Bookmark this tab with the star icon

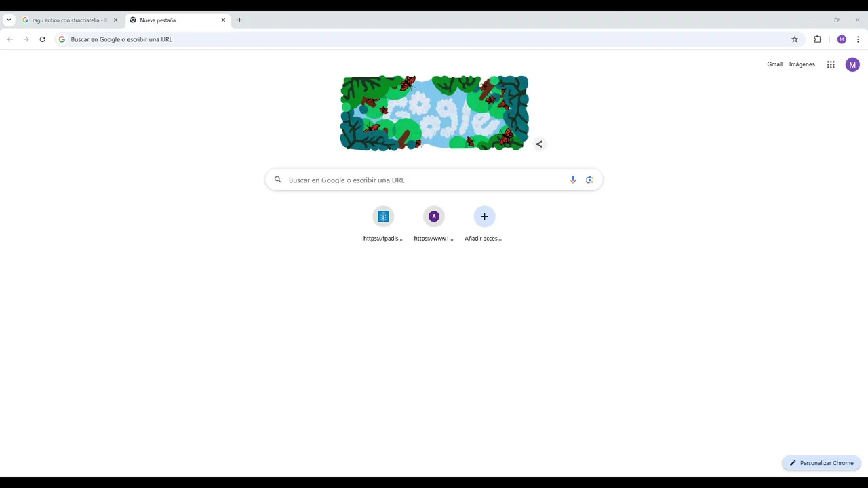click(x=795, y=39)
